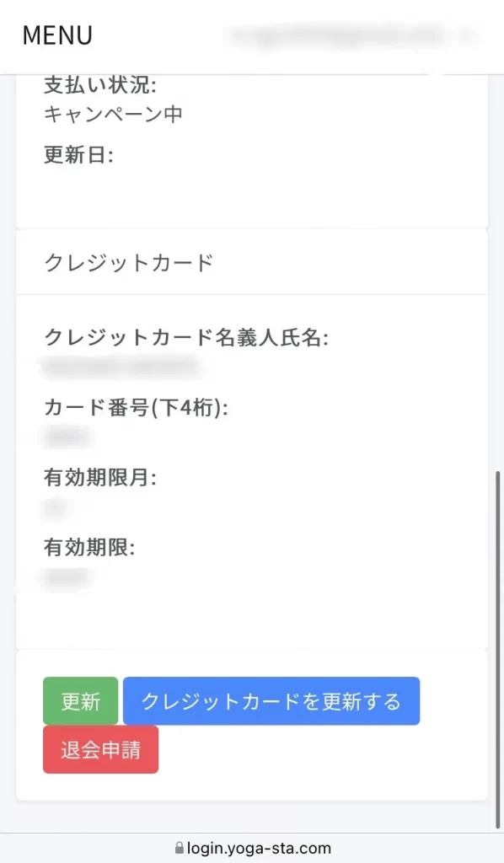Click the キャンペーン中 status text
This screenshot has width=504, height=863.
[113, 114]
